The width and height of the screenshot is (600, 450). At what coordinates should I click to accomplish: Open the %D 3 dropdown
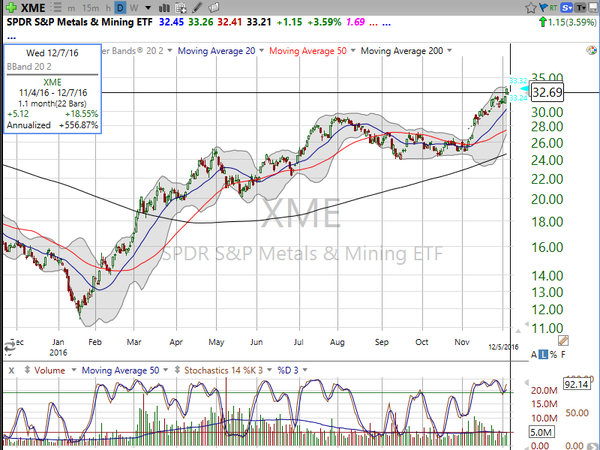pos(305,370)
